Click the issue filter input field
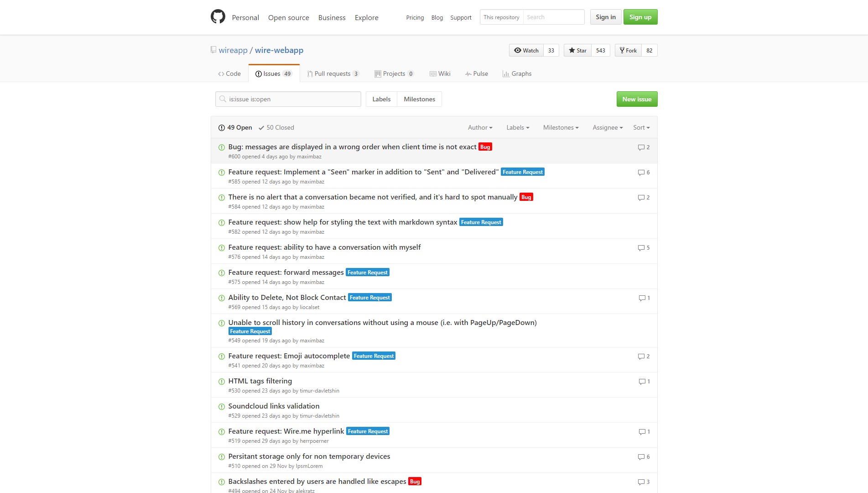 point(288,99)
